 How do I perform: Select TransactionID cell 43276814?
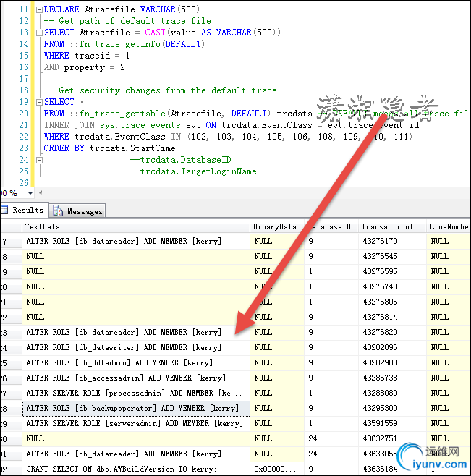392,318
